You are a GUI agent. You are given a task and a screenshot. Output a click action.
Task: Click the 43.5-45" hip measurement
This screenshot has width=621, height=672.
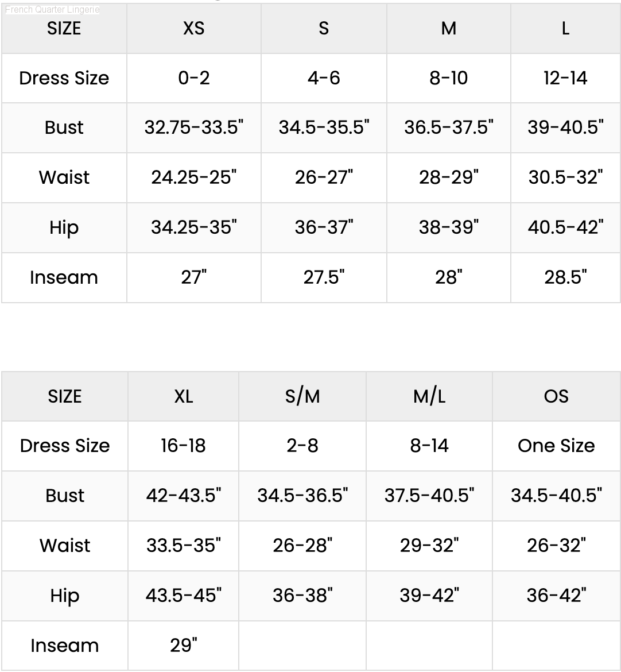pos(183,596)
